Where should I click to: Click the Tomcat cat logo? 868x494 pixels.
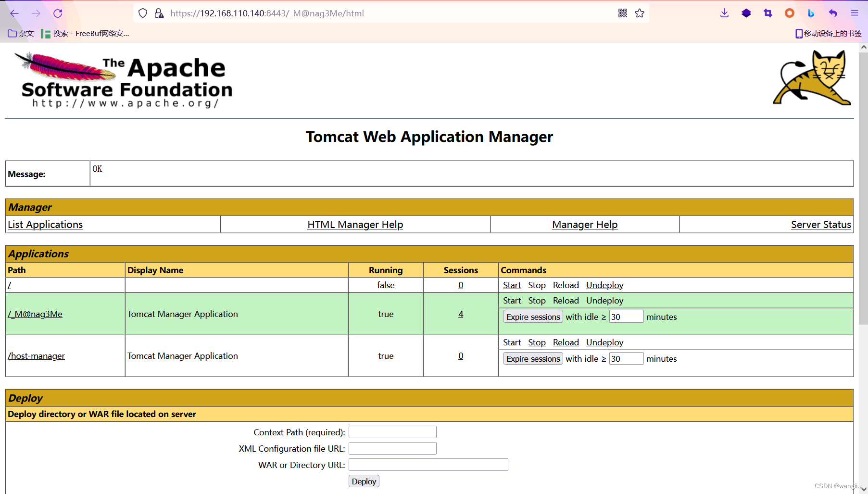coord(812,77)
